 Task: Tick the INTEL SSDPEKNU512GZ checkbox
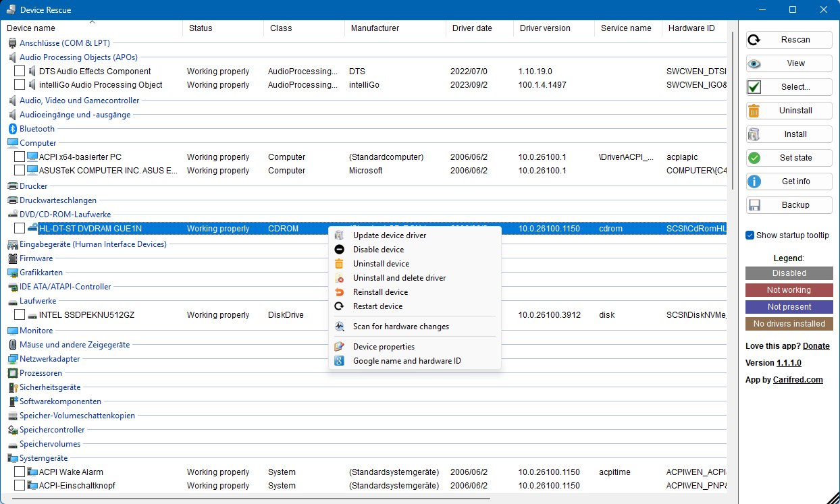[x=20, y=315]
